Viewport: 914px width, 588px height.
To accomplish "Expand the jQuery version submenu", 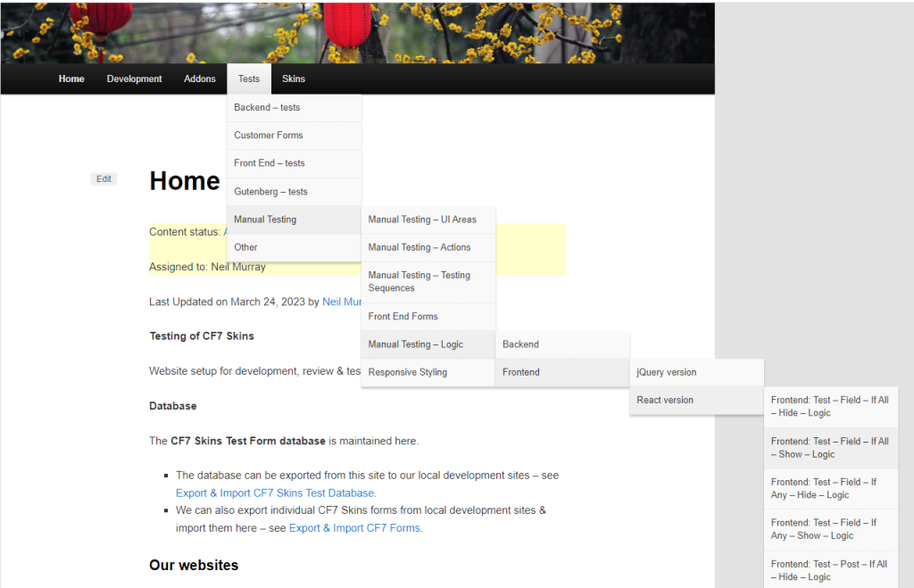I will (667, 372).
